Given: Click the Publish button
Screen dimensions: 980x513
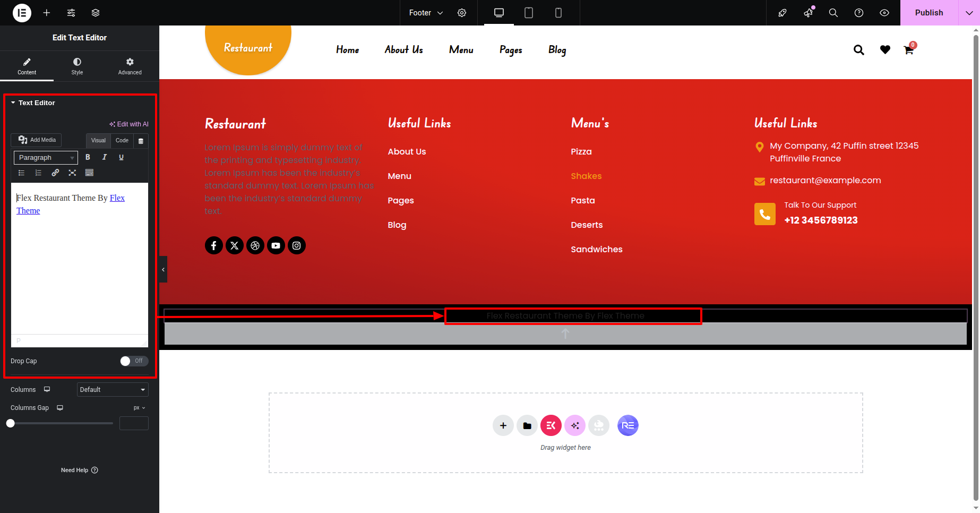Looking at the screenshot, I should (x=929, y=13).
